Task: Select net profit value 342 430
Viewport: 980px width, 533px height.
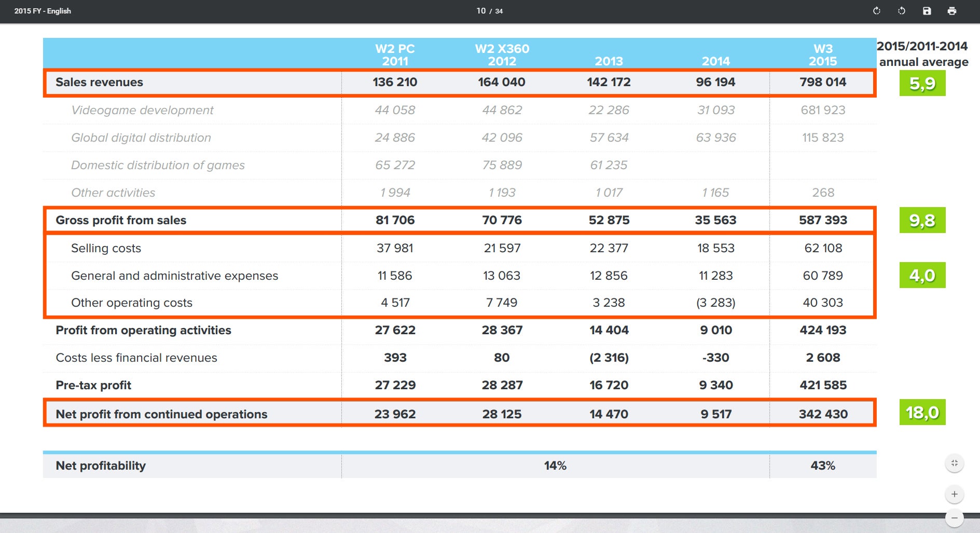Action: 823,414
